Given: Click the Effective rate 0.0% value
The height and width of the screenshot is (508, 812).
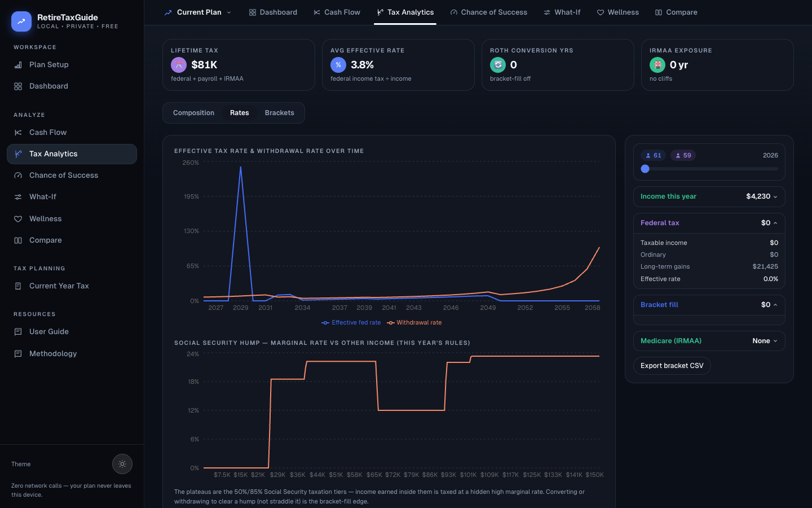Looking at the screenshot, I should [771, 279].
